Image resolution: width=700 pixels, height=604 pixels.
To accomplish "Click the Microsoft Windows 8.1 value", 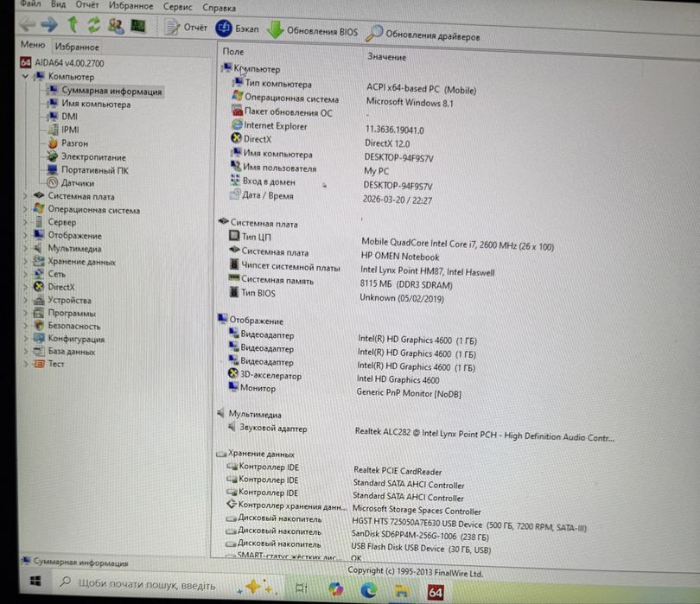I will pos(410,103).
